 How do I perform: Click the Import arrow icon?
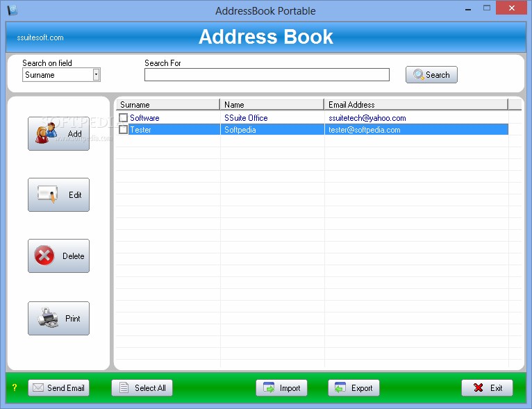[269, 387]
